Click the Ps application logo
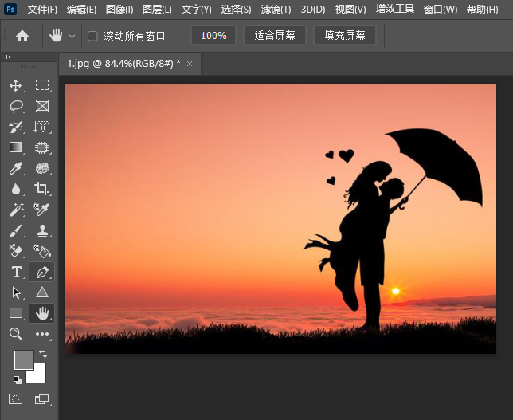The height and width of the screenshot is (420, 513). tap(10, 10)
